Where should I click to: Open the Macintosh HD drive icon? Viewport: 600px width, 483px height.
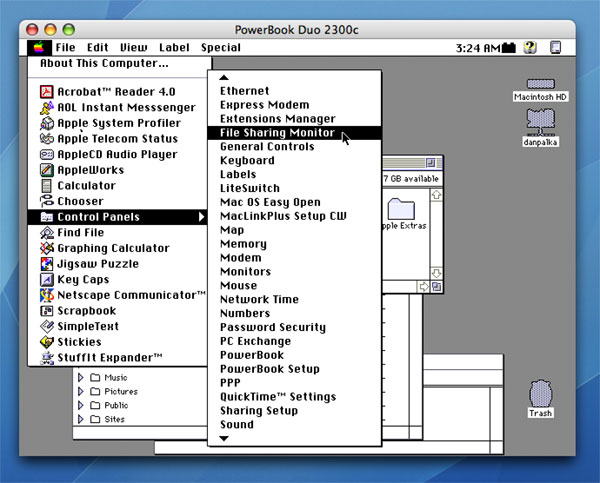(540, 88)
